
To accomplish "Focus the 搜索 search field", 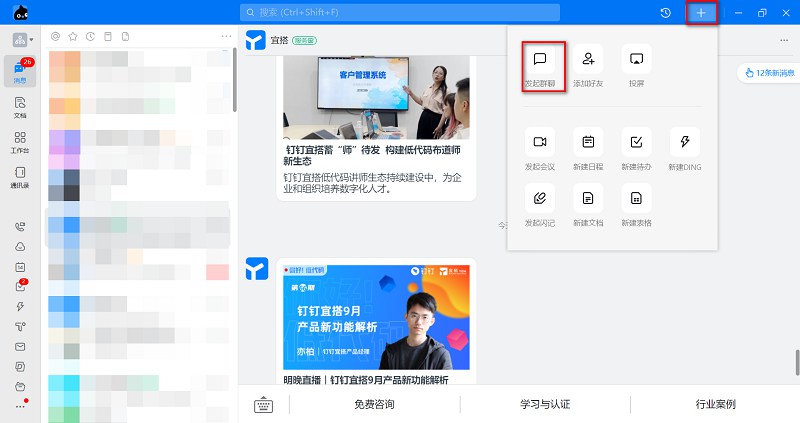I will [400, 12].
